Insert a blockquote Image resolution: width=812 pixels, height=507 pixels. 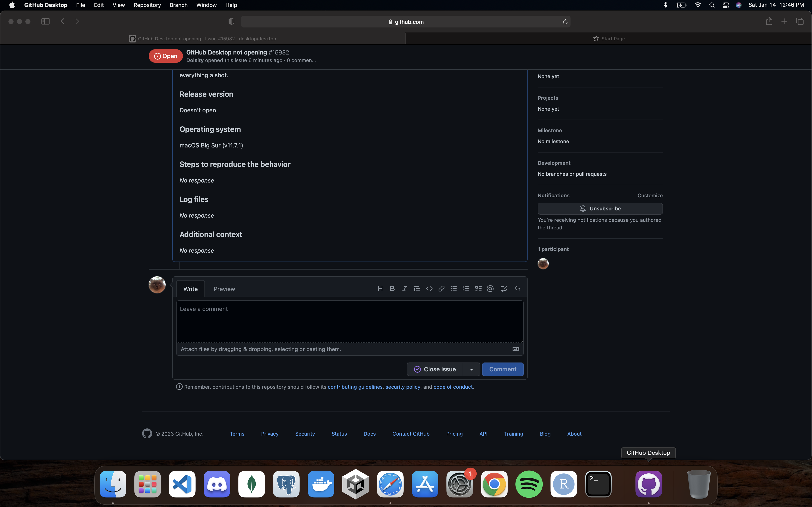[416, 288]
